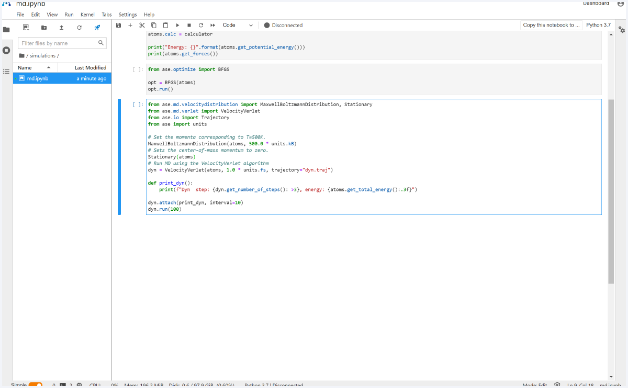Image resolution: width=628 pixels, height=388 pixels.
Task: Open the Tabs menu
Action: click(107, 14)
